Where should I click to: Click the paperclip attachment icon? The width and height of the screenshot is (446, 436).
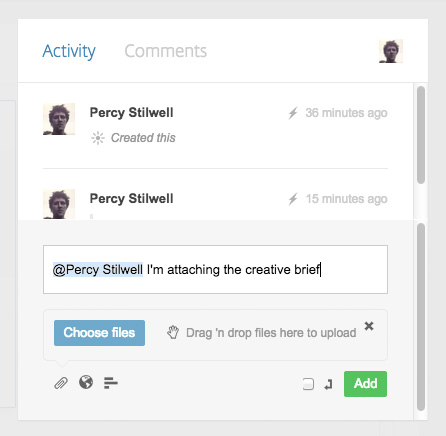(61, 383)
